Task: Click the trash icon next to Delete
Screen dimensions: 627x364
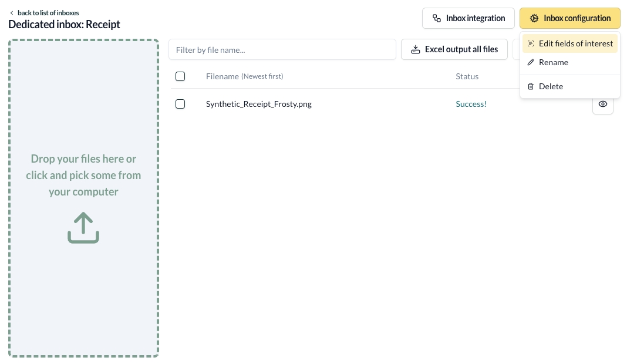Action: point(531,86)
